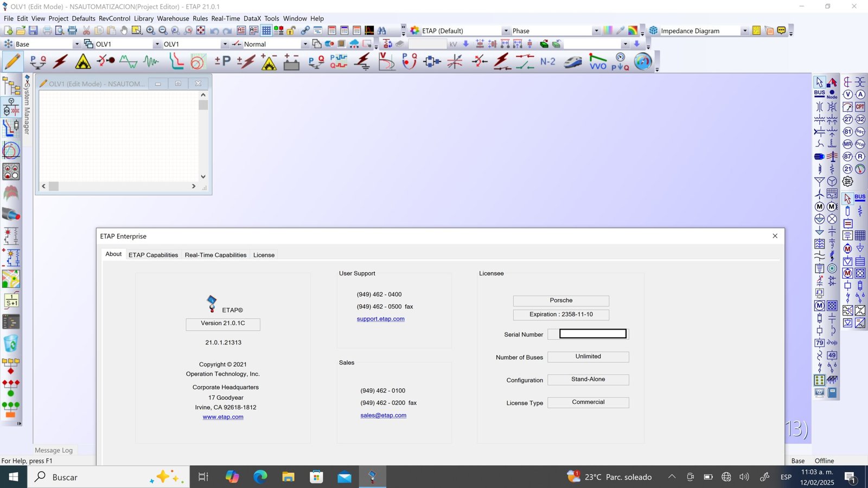Viewport: 868px width, 488px height.
Task: Open the second OLV1 dropdown
Action: point(225,44)
